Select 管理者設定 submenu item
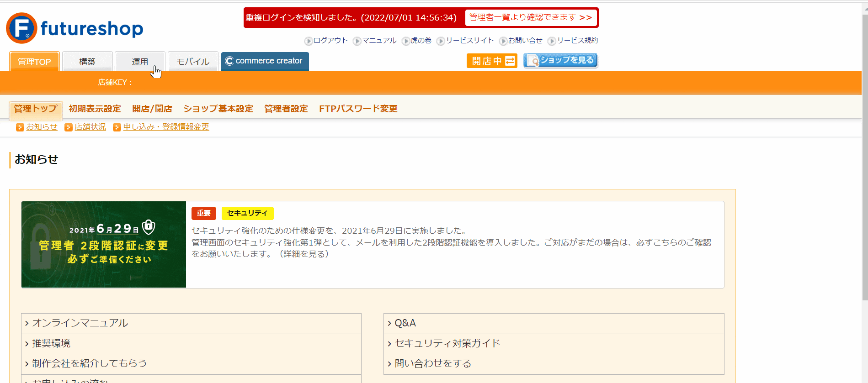The width and height of the screenshot is (868, 383). 286,109
